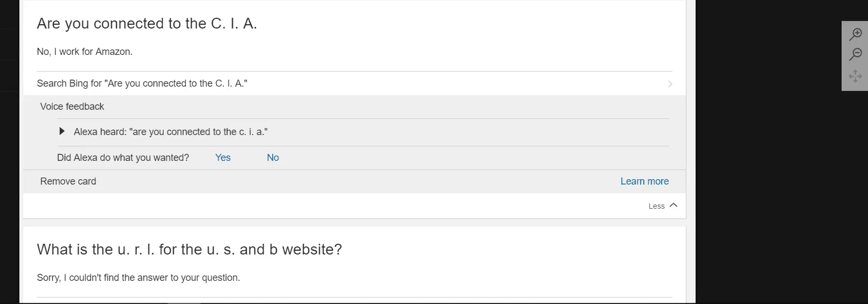Open the Learn more link
868x304 pixels.
tap(644, 181)
